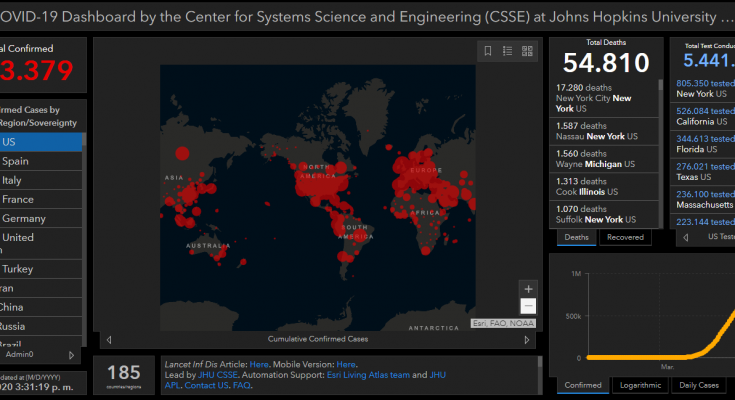Switch to the Logarithmic chart tab
The image size is (735, 400).
[640, 385]
